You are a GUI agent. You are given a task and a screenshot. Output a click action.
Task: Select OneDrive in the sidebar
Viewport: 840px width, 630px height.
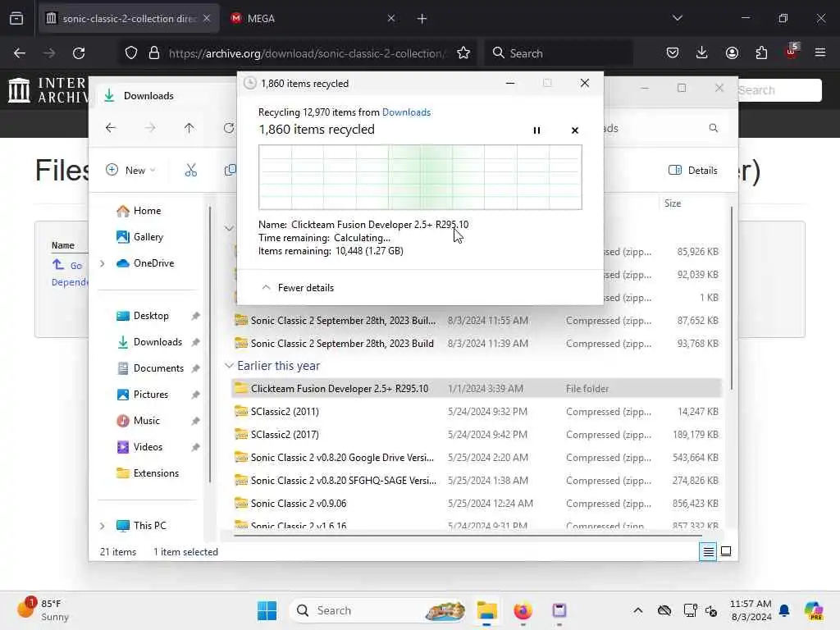[145, 263]
